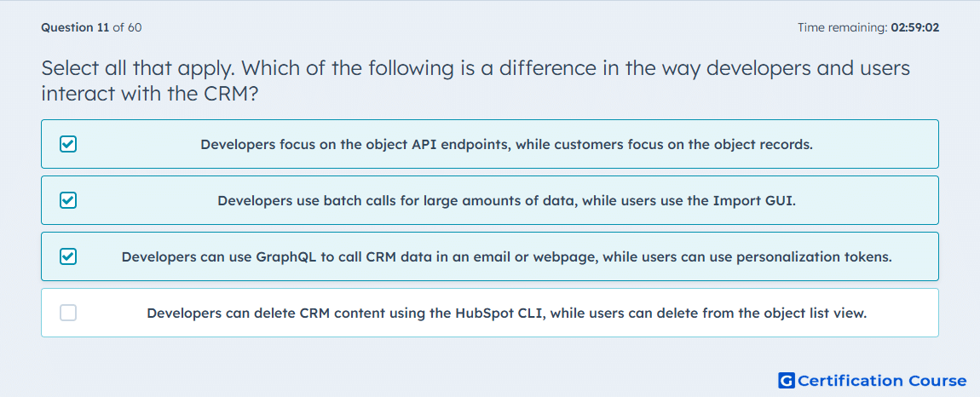Uncheck the GraphQL answer checkbox
The height and width of the screenshot is (397, 980).
click(x=68, y=256)
